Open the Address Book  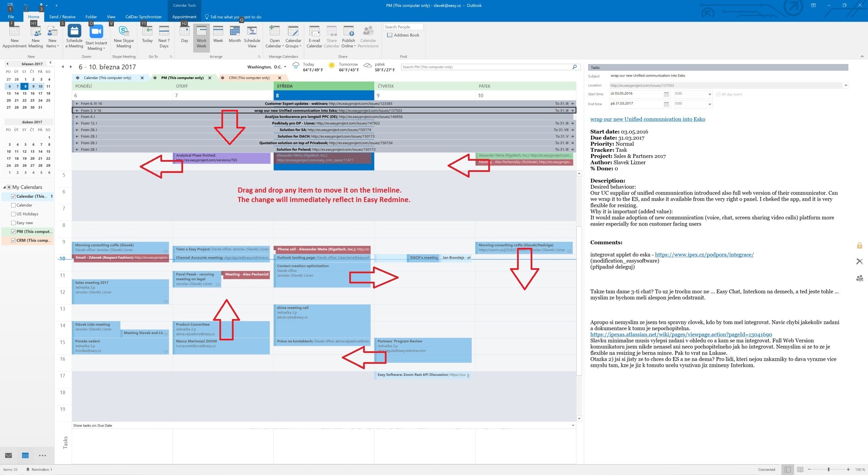(403, 35)
